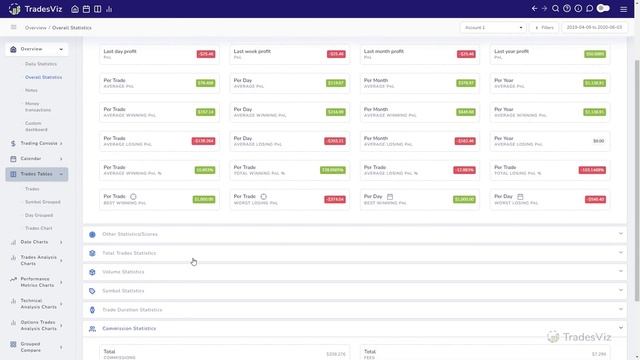Viewport: 640px width, 360px height.
Task: Open Money transactions in sidebar
Action: coord(38,107)
